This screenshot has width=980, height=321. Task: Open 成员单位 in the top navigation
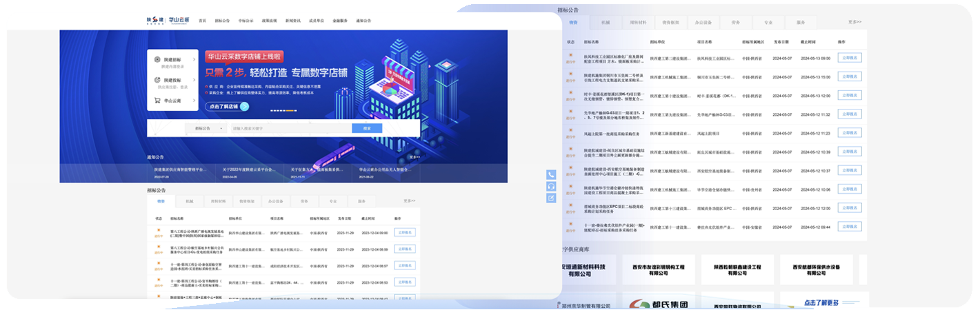(x=317, y=21)
